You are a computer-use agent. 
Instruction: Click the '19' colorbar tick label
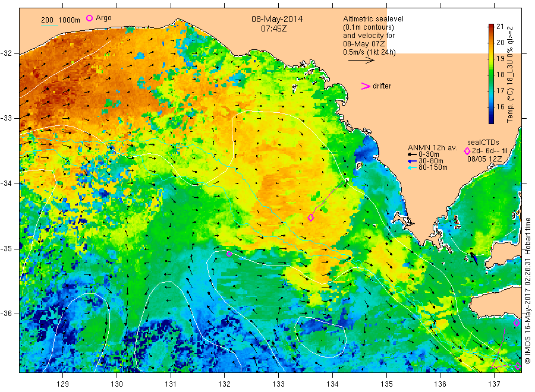tap(500, 58)
